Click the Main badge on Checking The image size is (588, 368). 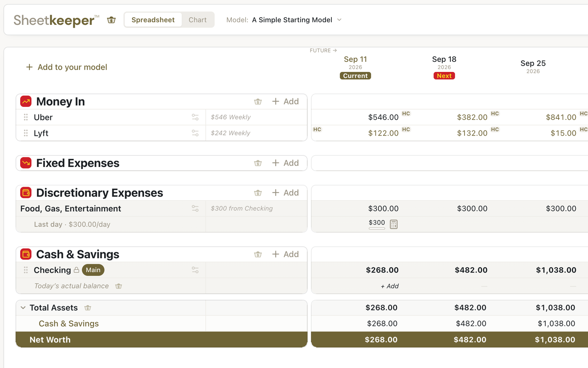click(x=93, y=270)
